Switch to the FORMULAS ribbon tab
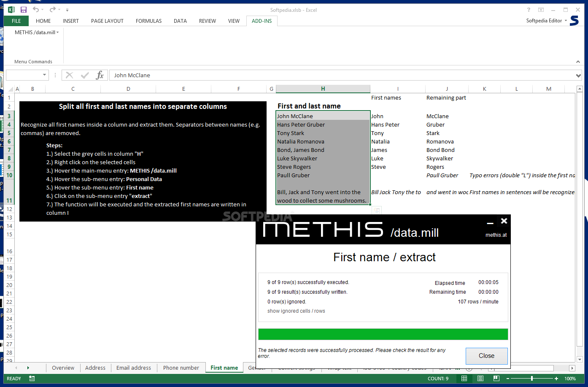The height and width of the screenshot is (387, 588). click(148, 21)
